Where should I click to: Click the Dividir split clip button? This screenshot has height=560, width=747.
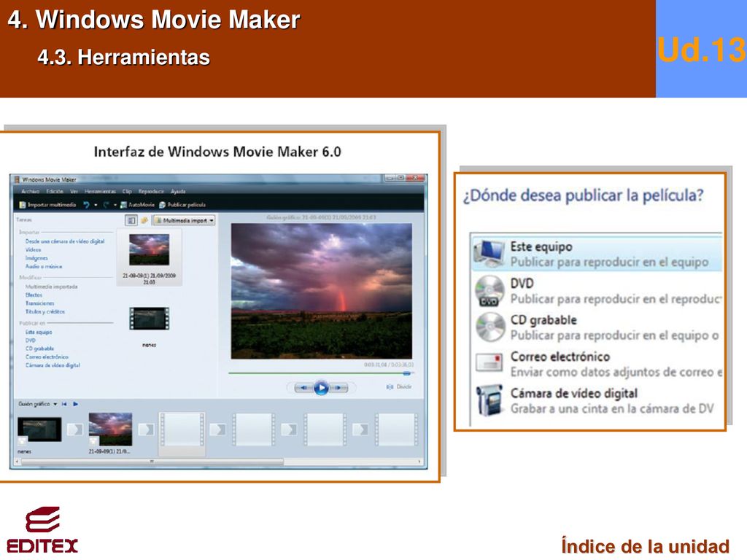(399, 386)
